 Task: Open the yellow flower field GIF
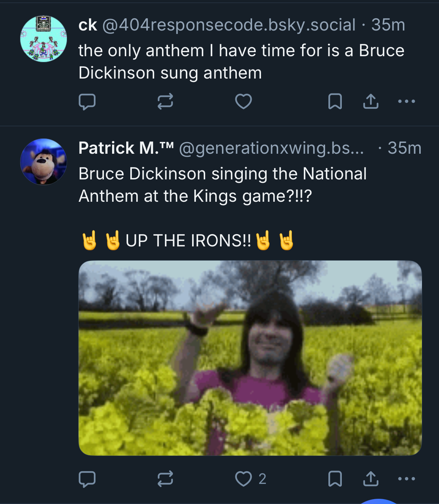click(x=250, y=358)
